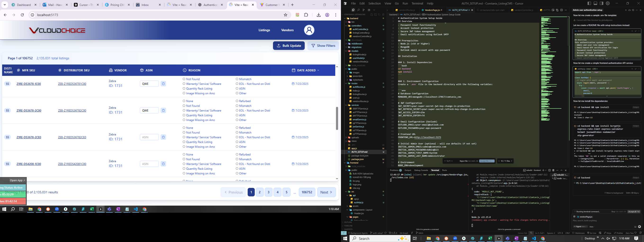Open the Agent mode dropdown in chat
Viewport: 644px width, 242px height.
point(580,227)
